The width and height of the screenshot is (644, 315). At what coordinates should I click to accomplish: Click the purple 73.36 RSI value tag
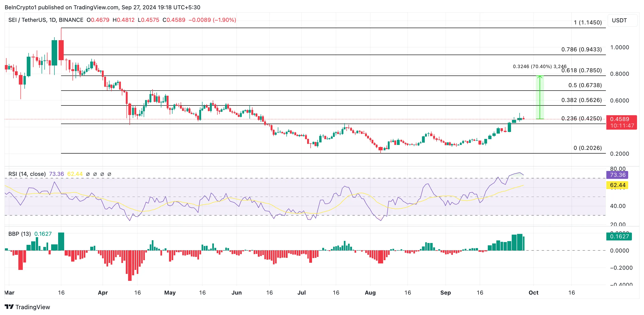617,175
